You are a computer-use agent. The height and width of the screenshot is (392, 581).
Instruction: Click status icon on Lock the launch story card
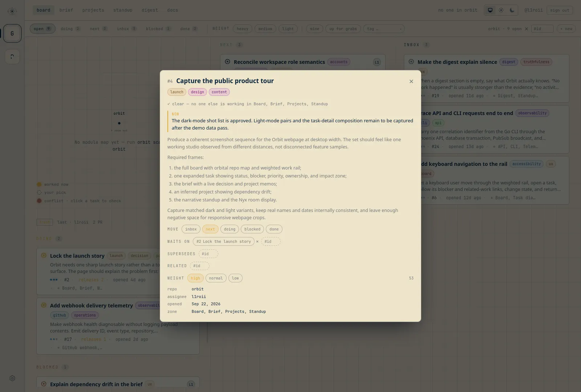(44, 256)
